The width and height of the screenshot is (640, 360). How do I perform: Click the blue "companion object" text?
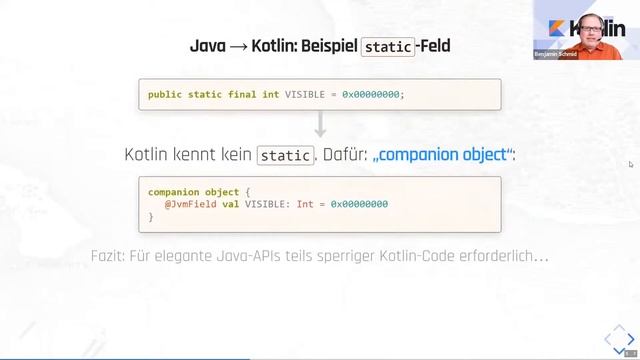point(442,155)
